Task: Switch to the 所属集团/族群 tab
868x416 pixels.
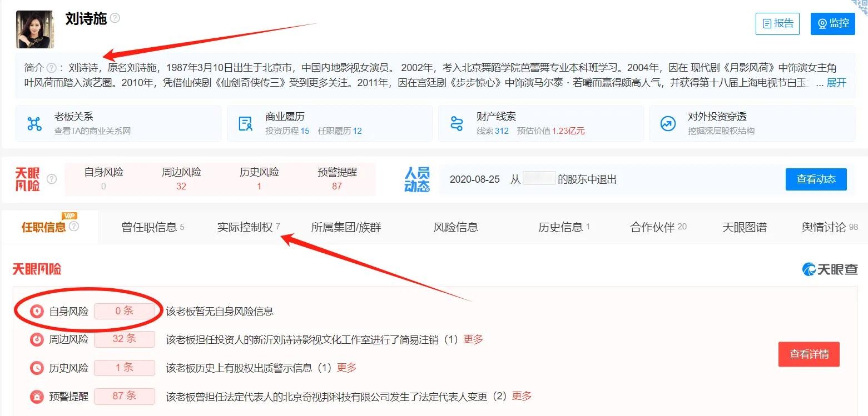Action: click(346, 227)
